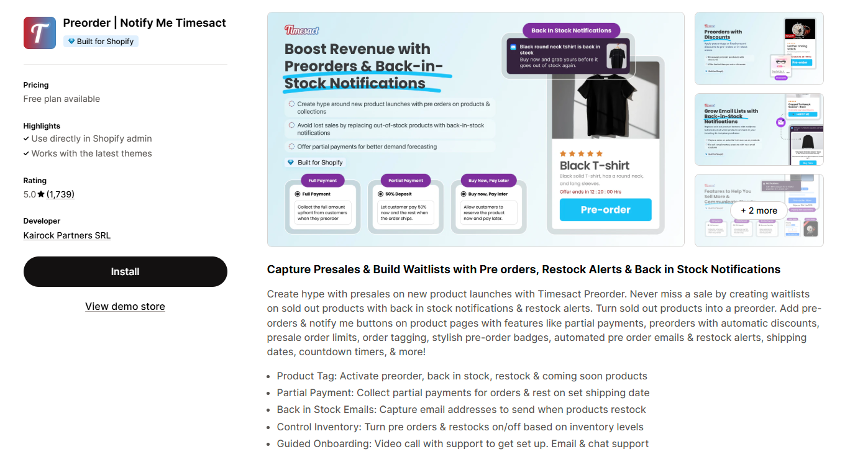Select the 'Grow Email Lists' thumbnail
Viewport: 868px width, 462px height.
(759, 129)
